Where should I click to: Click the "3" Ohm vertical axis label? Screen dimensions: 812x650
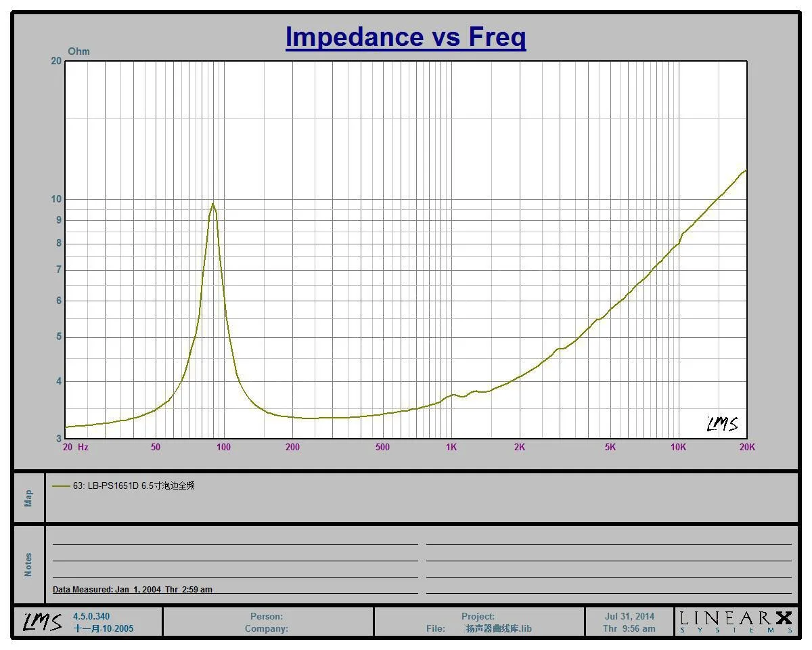click(x=59, y=439)
